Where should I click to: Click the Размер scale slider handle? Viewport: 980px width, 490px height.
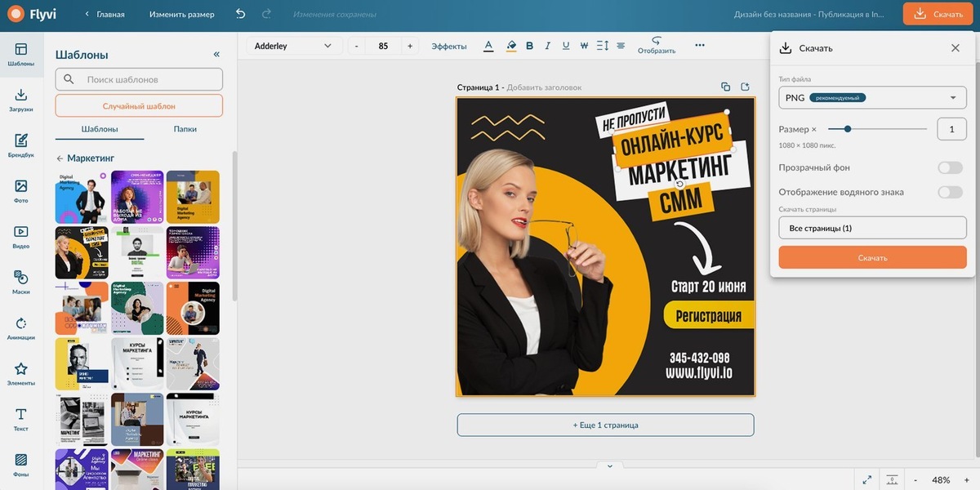tap(848, 129)
